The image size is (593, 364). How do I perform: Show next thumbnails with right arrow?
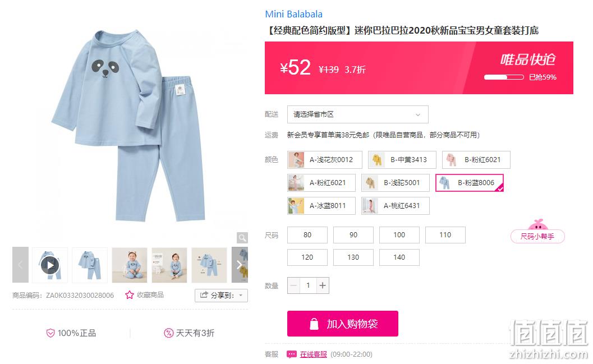pos(240,265)
